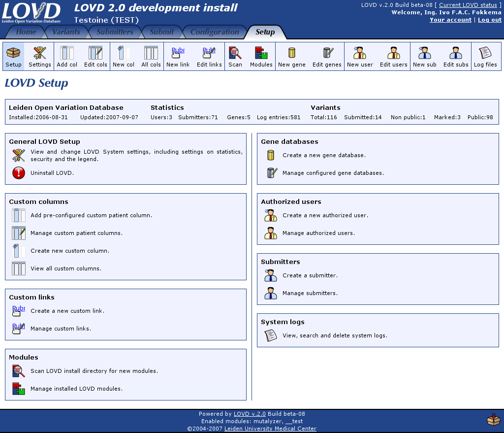The image size is (504, 433).
Task: Open the Submit tab
Action: click(161, 32)
